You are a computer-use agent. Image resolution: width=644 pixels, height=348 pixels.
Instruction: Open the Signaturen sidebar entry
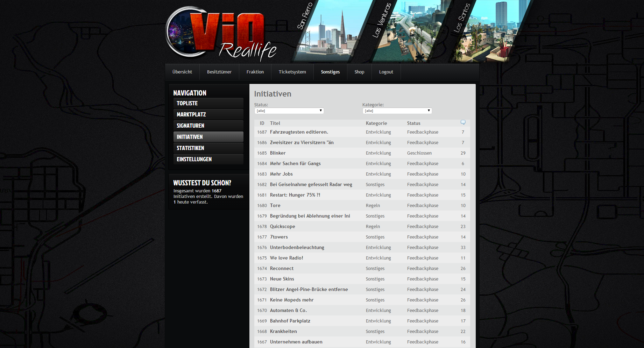pos(208,126)
